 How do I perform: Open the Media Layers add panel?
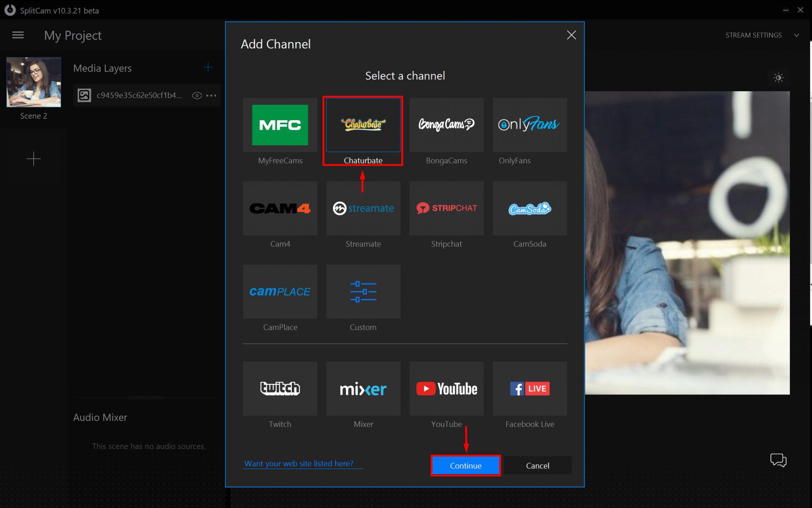(207, 67)
